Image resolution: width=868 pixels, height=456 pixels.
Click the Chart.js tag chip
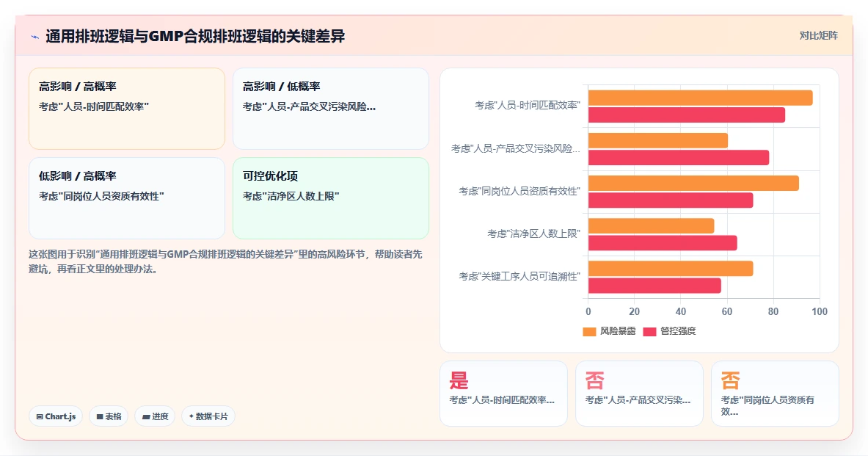[x=56, y=416]
